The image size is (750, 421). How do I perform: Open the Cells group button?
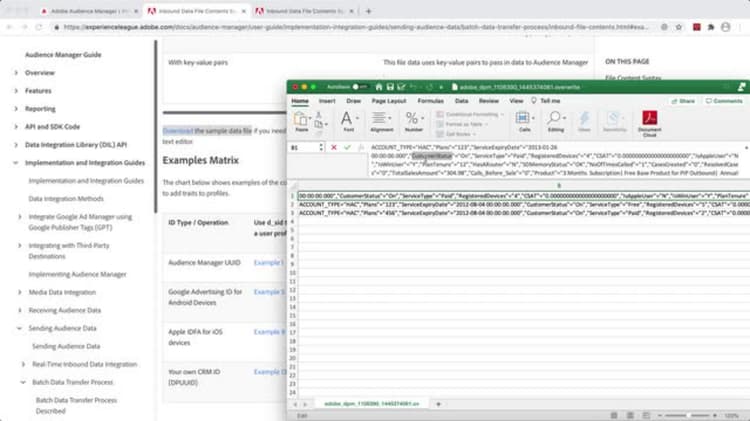pyautogui.click(x=524, y=121)
